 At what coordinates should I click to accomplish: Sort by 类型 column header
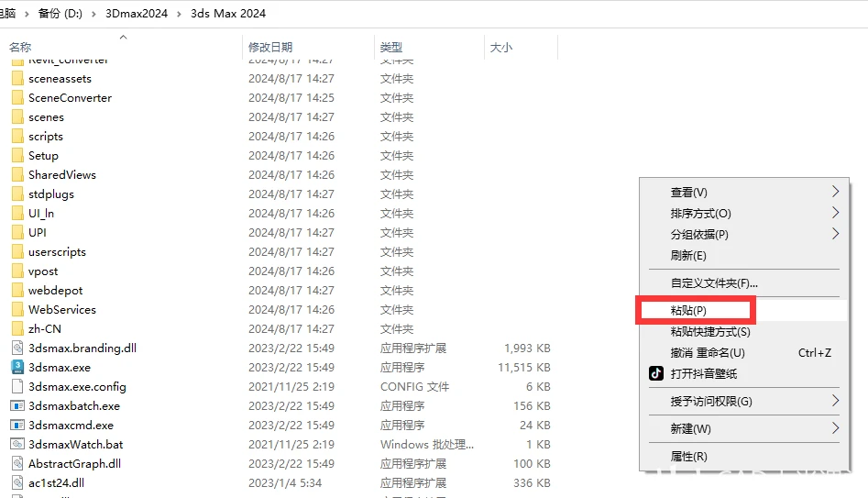[x=390, y=48]
